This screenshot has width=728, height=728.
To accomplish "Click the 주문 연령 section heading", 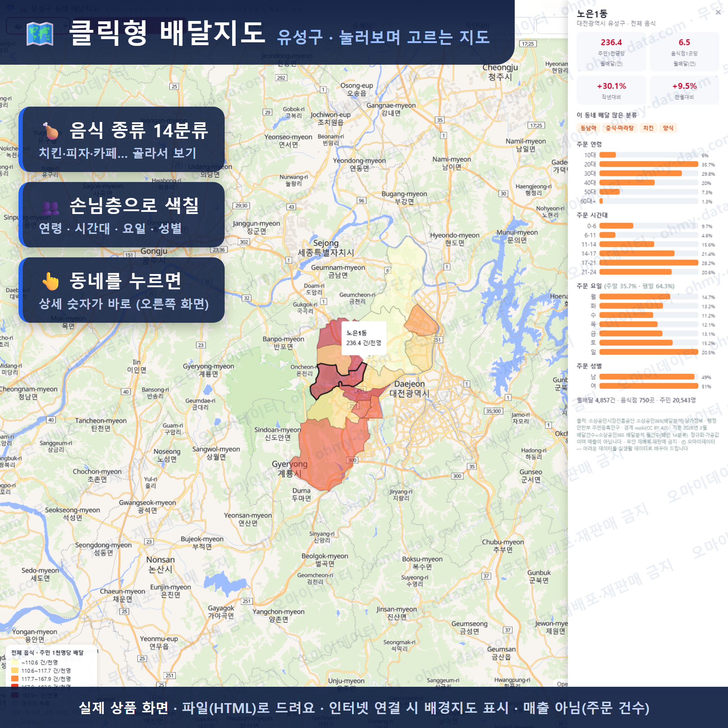I will [x=589, y=144].
